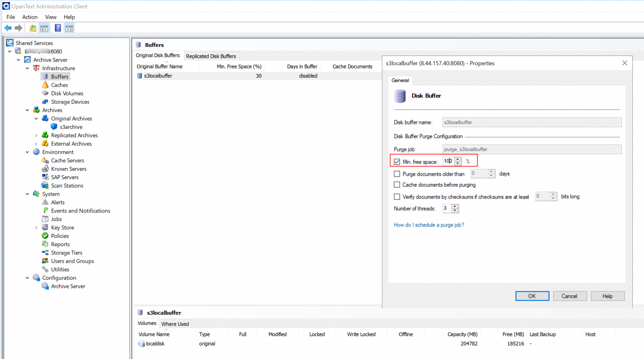
Task: Click the External Archives icon
Action: point(45,144)
